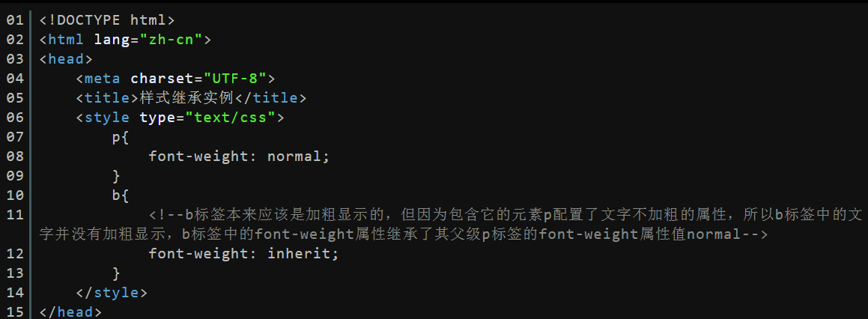This screenshot has width=868, height=319.
Task: Click the b selector on line 10
Action: 115,195
